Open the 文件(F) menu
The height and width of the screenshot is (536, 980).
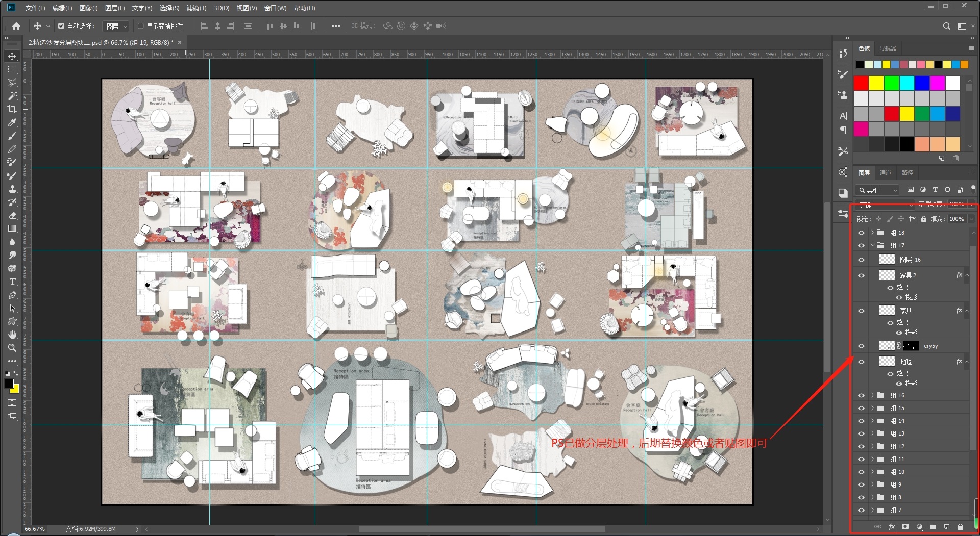coord(35,8)
